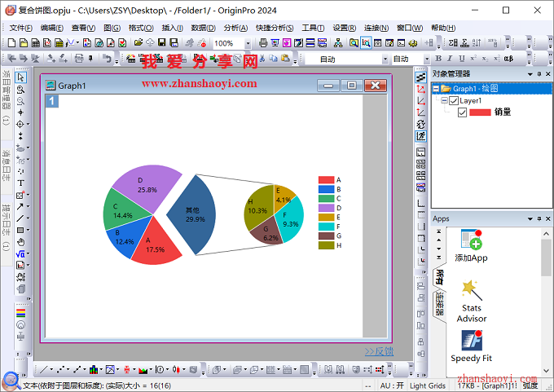Screen dimensions: 554x392
Task: Open the 文件(F) menu
Action: click(21, 28)
